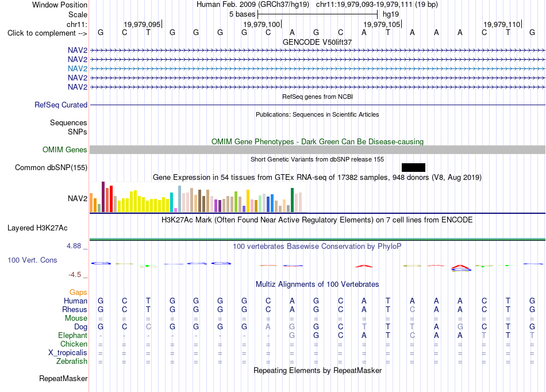The width and height of the screenshot is (546, 392).
Task: Select the dark green bar in GTEx chart
Action: [x=292, y=200]
